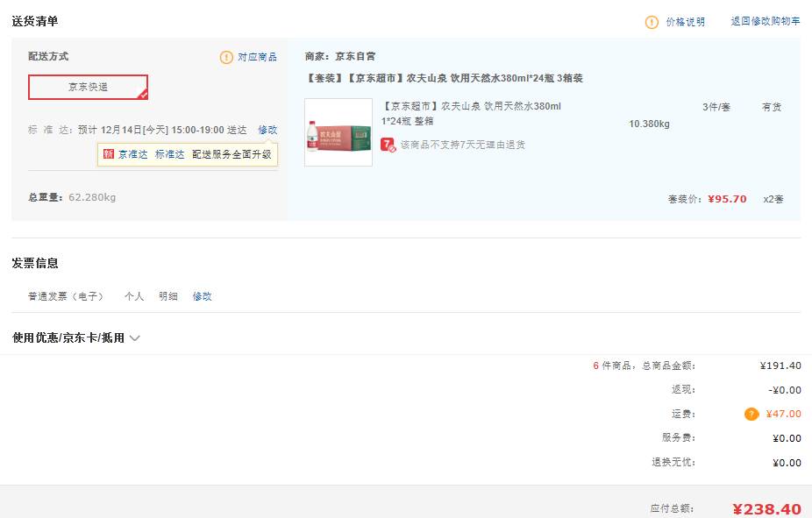This screenshot has height=518, width=812.
Task: Select the 京准达 delivery service link
Action: pyautogui.click(x=133, y=154)
